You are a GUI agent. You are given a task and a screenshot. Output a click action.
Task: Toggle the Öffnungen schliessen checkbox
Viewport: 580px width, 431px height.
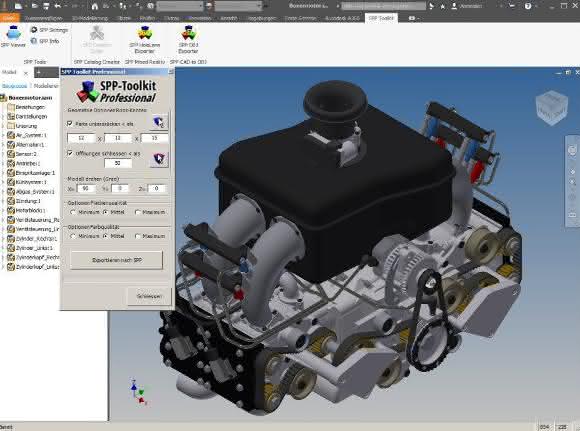click(70, 153)
